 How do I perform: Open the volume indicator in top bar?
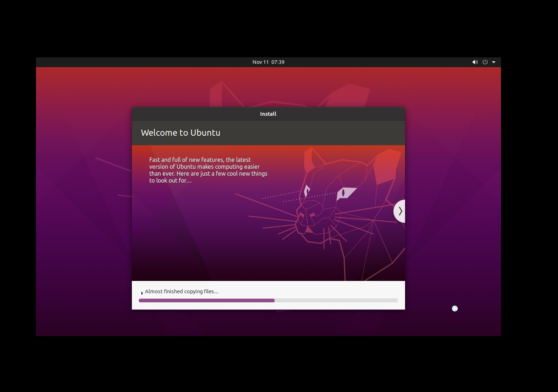point(475,62)
